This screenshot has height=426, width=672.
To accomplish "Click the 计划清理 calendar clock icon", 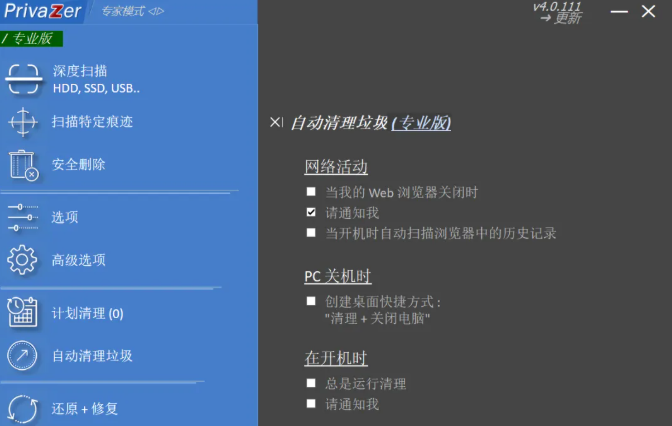I will point(22,312).
